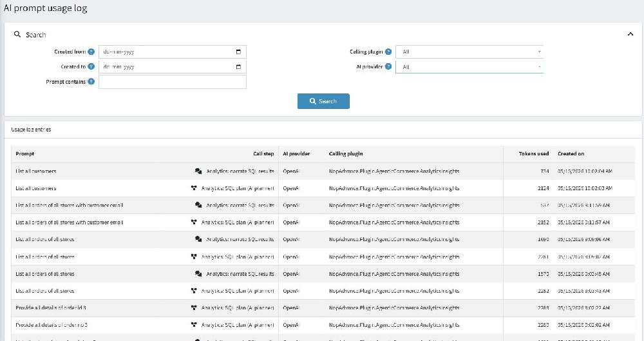The image size is (644, 341).
Task: Show help for Created from field
Action: coord(91,52)
